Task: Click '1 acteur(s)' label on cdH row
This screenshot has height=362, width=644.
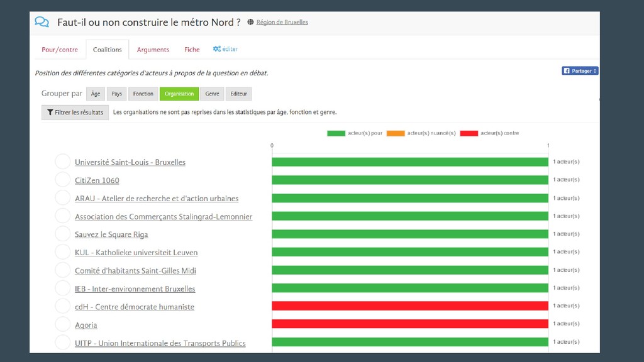Action: tap(566, 305)
